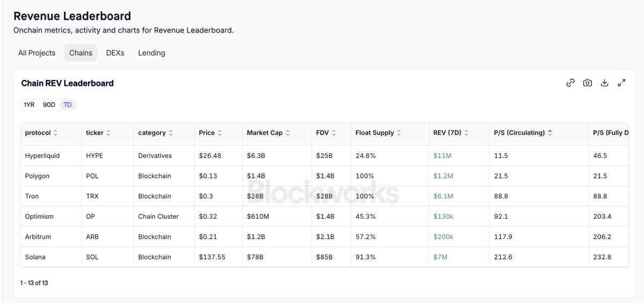Click the Polygon protocol name
644x303 pixels.
(37, 176)
